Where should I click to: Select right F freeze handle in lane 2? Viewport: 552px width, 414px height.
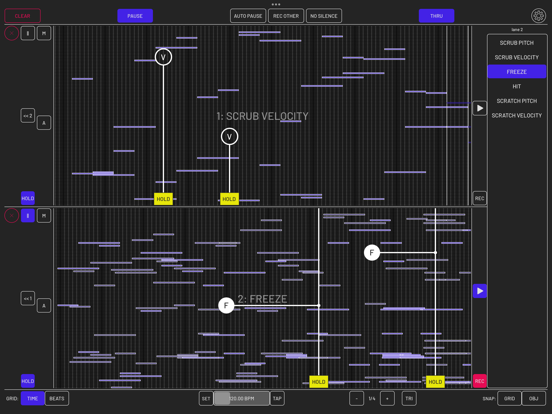coord(372,253)
